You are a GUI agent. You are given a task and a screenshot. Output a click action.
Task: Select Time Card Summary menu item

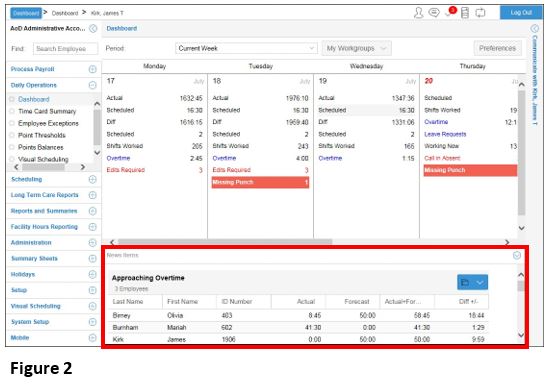pos(47,111)
